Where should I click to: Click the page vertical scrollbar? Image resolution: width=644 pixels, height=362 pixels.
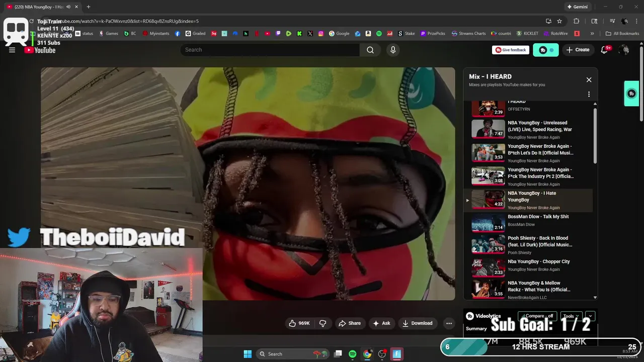click(641, 83)
